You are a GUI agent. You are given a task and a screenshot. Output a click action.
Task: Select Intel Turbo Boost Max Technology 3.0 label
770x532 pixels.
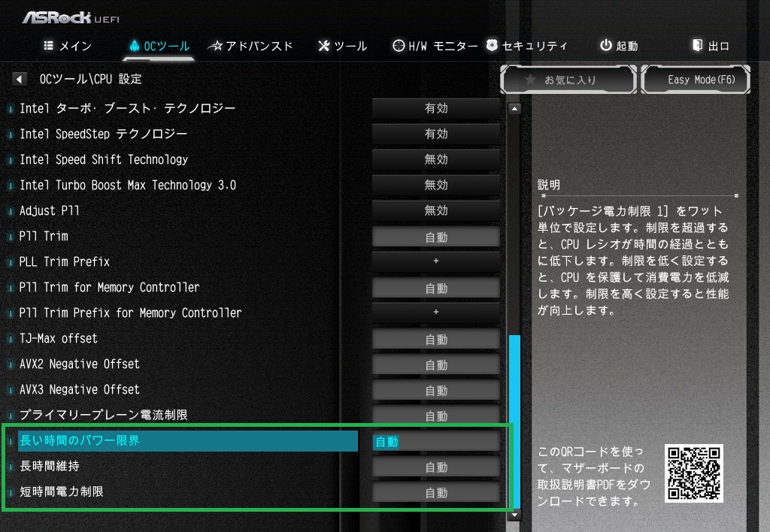coord(128,185)
